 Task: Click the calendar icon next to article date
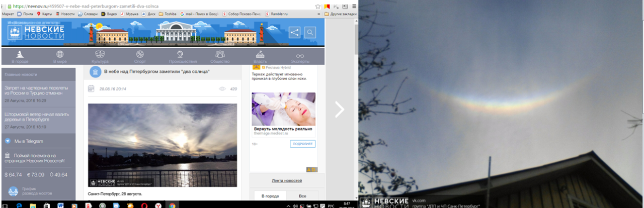tap(91, 89)
